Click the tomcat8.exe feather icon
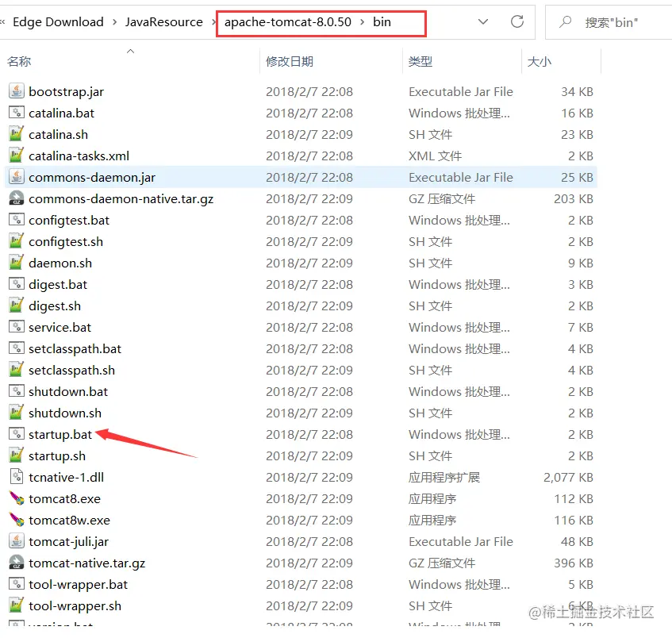 click(x=17, y=498)
